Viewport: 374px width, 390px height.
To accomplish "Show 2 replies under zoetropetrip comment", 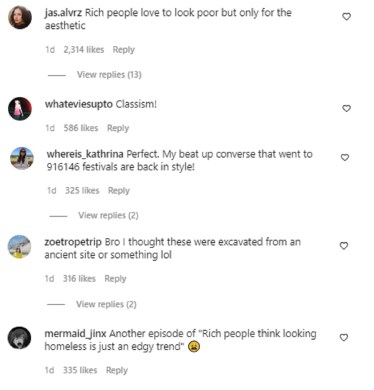I will pyautogui.click(x=106, y=304).
